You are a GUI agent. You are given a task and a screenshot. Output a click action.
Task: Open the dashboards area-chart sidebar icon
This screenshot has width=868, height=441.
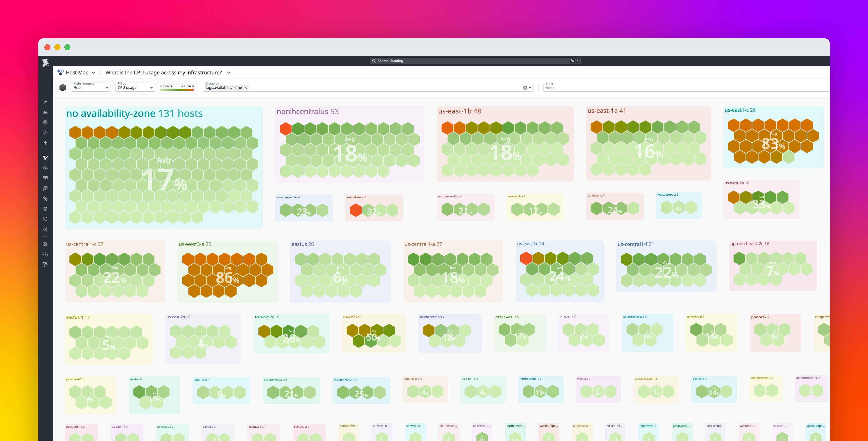(x=45, y=112)
